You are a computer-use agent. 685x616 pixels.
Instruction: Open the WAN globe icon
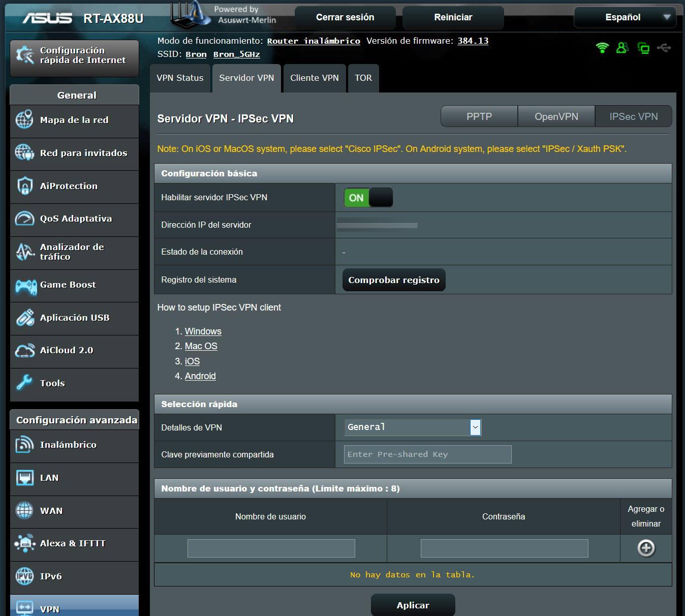pos(24,510)
